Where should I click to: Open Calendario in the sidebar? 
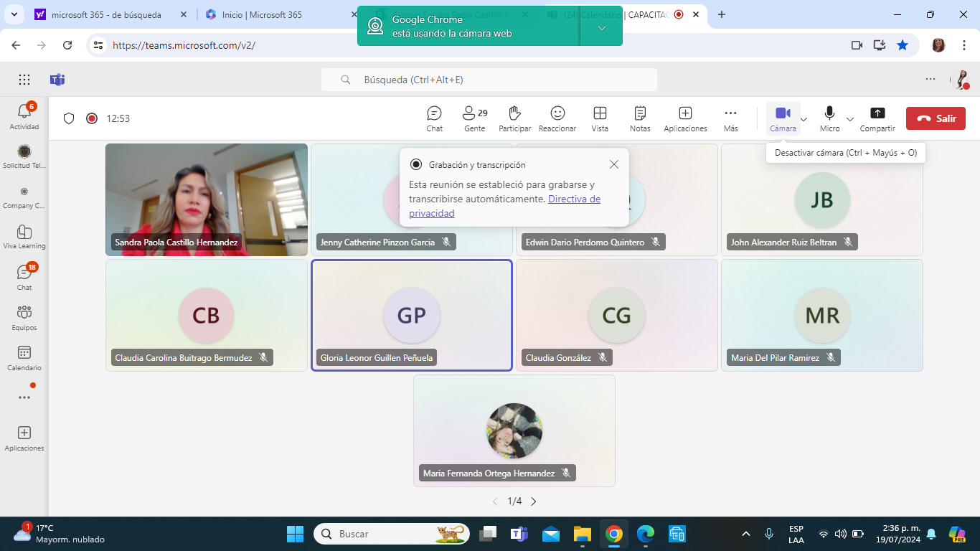click(x=24, y=358)
